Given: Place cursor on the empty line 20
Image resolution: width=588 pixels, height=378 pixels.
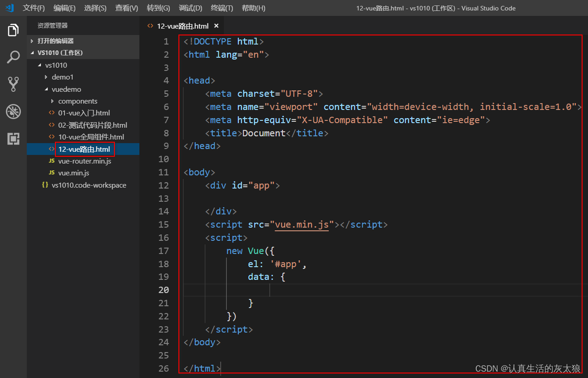Looking at the screenshot, I should click(x=382, y=290).
